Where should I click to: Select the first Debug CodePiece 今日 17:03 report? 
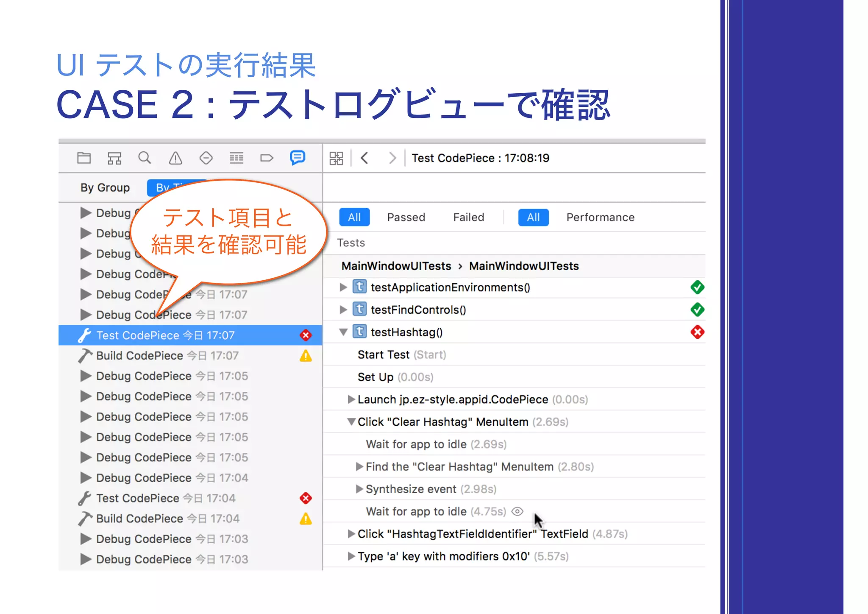pyautogui.click(x=190, y=539)
